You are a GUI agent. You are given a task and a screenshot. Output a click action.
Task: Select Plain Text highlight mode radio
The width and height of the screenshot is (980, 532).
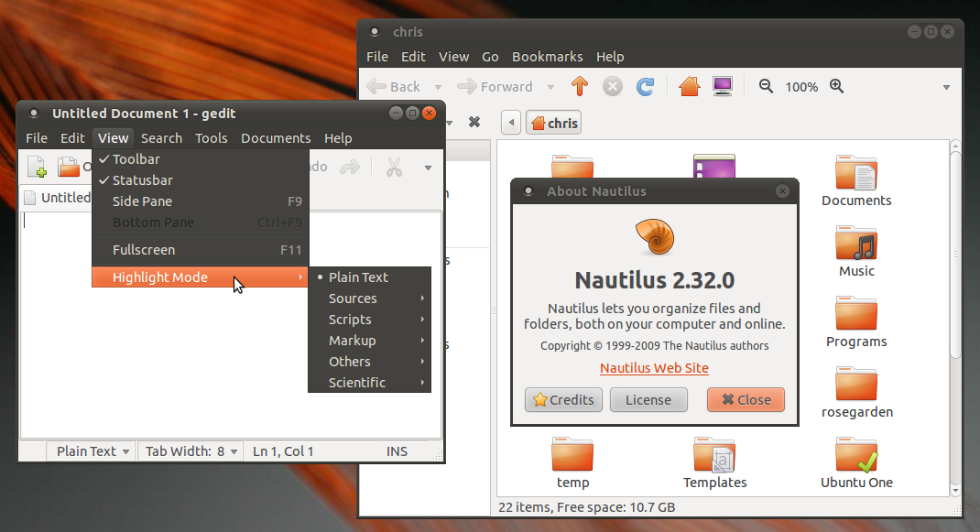pyautogui.click(x=369, y=277)
